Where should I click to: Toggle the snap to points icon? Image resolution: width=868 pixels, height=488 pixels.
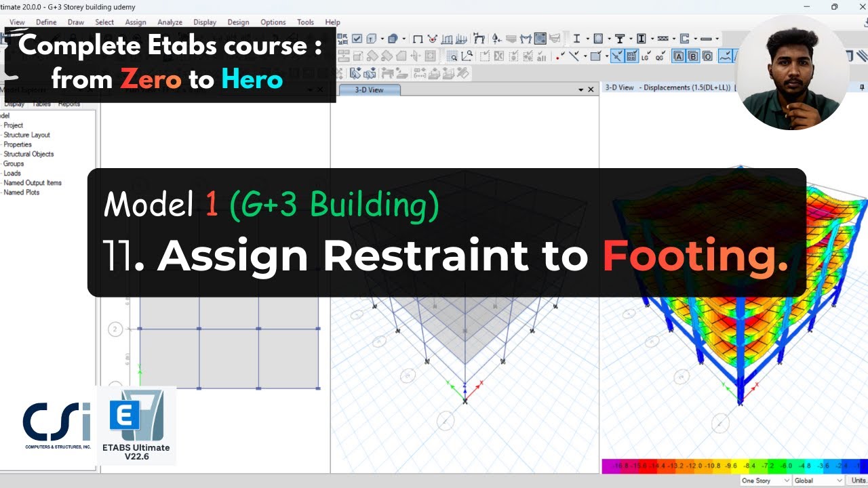click(617, 56)
